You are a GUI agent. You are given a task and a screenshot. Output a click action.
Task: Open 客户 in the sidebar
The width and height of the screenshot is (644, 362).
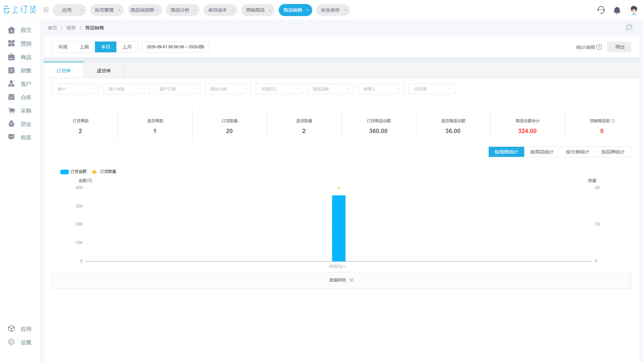(x=20, y=84)
